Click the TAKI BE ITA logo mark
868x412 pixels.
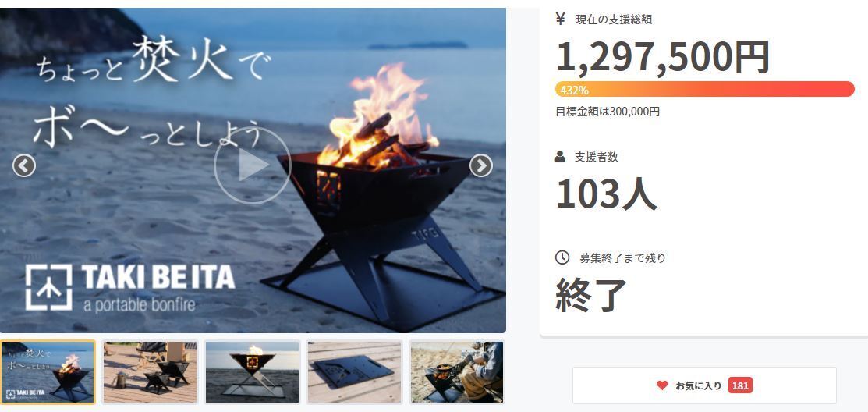click(48, 287)
